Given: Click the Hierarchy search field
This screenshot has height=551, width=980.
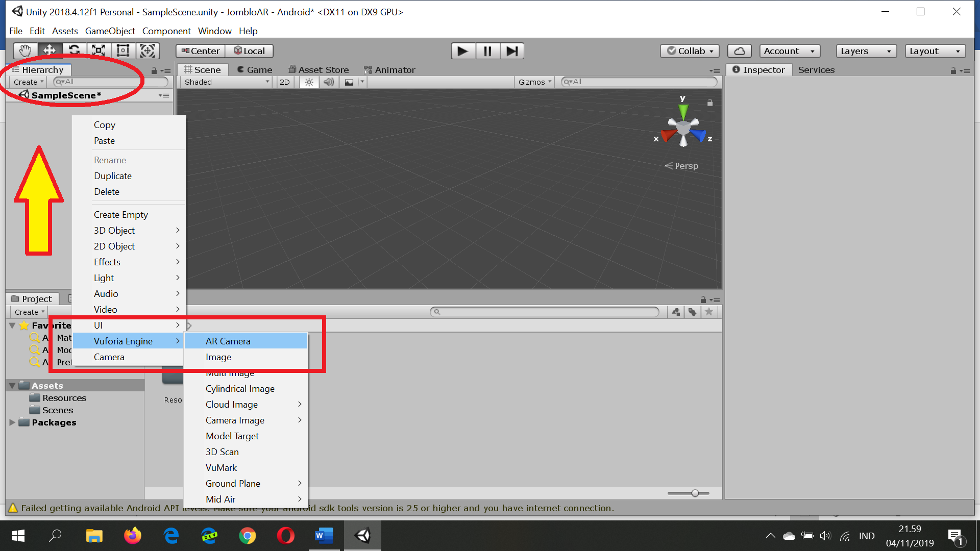Looking at the screenshot, I should 110,82.
